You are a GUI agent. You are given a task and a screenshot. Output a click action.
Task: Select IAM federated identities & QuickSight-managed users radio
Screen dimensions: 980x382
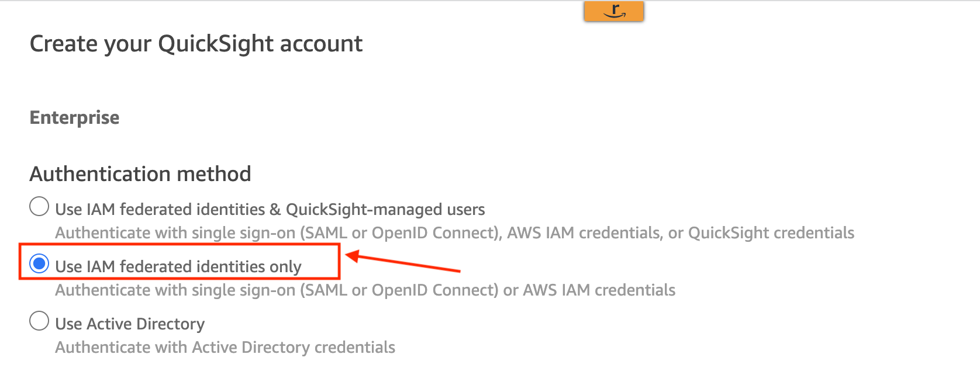click(x=39, y=206)
